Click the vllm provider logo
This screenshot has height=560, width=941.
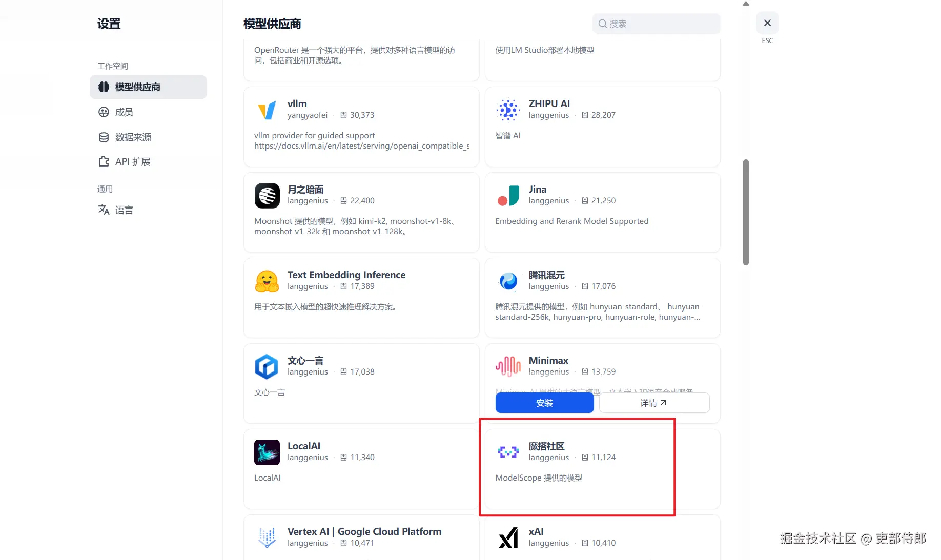click(x=267, y=110)
